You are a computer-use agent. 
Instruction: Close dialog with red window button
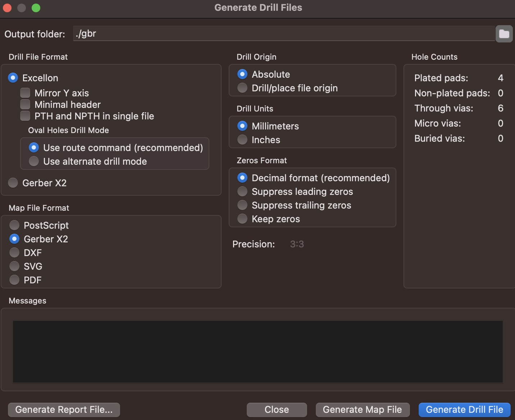(x=7, y=8)
